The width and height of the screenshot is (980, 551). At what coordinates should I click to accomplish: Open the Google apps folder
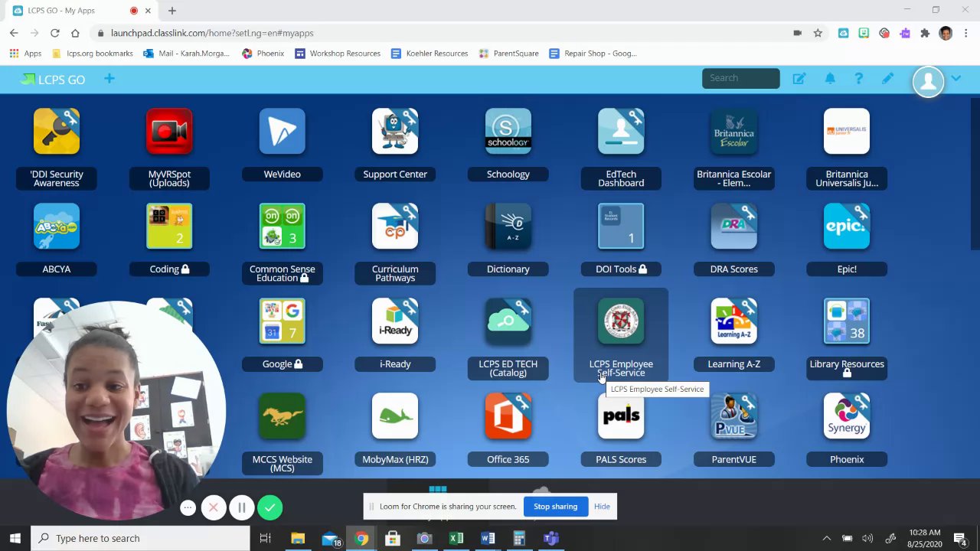(x=283, y=321)
